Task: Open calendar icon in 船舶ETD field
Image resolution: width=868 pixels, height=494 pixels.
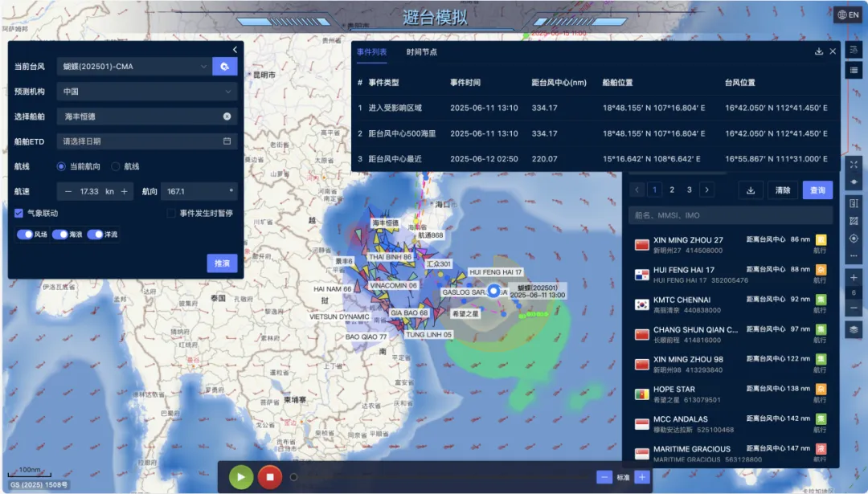Action: click(x=227, y=141)
